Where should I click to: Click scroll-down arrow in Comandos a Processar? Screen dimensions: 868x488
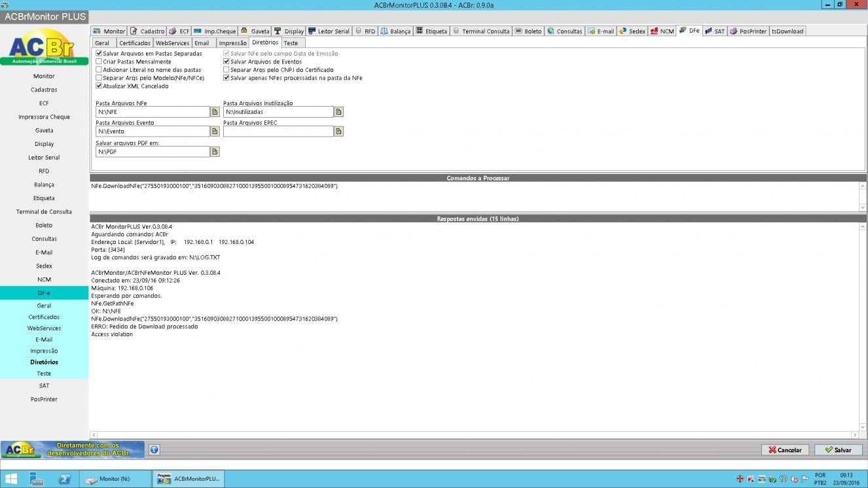[863, 207]
